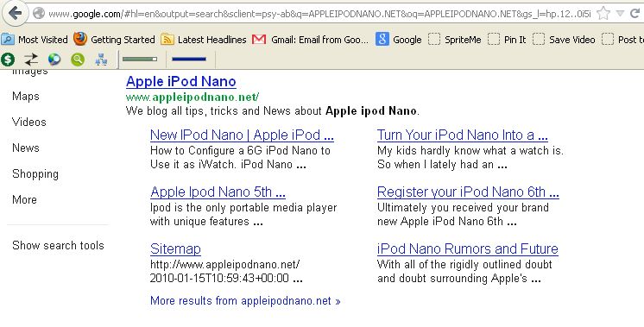Switch to Shopping search category
Screen dimensions: 644x327
(35, 174)
